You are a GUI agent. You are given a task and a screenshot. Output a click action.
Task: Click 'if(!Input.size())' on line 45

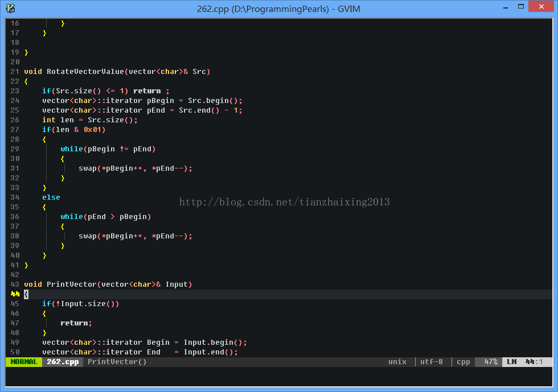pos(80,304)
